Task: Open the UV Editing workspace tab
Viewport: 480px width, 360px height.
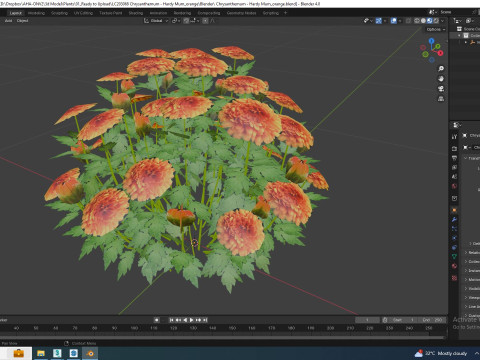Action: [x=83, y=13]
